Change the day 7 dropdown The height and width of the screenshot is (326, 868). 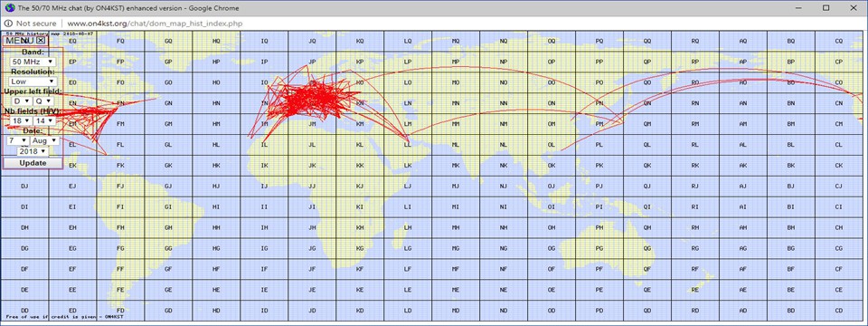pos(18,141)
